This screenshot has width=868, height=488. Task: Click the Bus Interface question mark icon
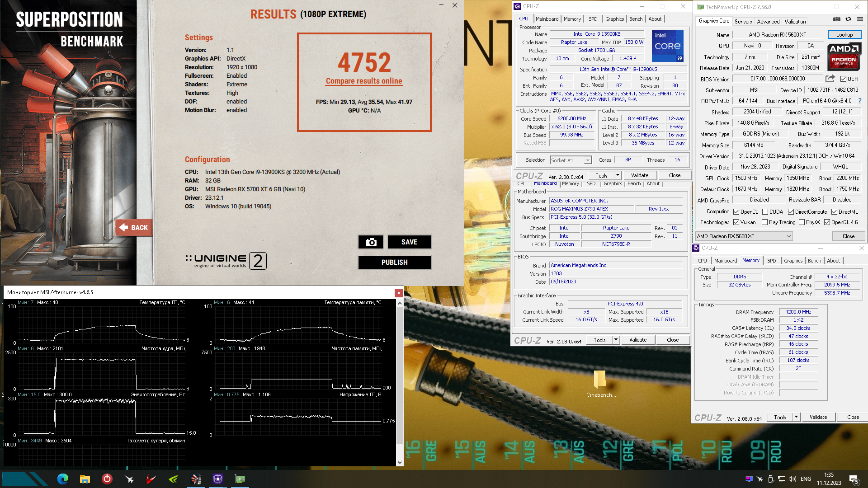click(860, 101)
